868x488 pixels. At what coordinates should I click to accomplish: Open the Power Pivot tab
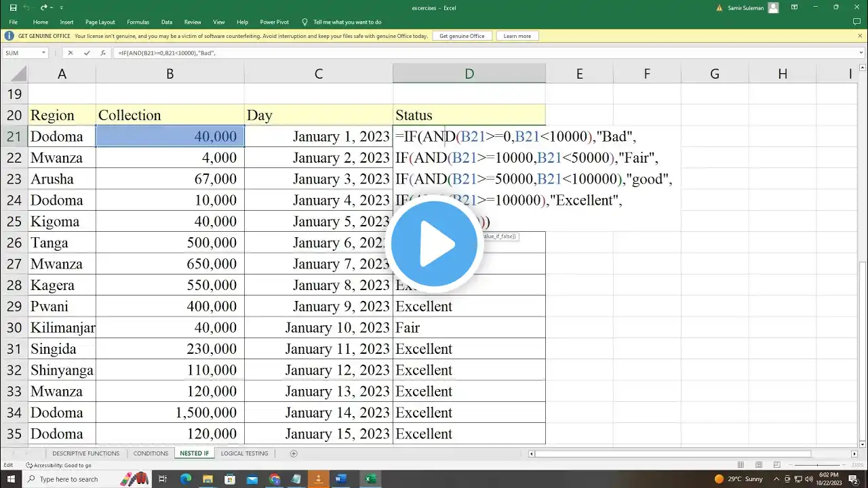coord(275,22)
